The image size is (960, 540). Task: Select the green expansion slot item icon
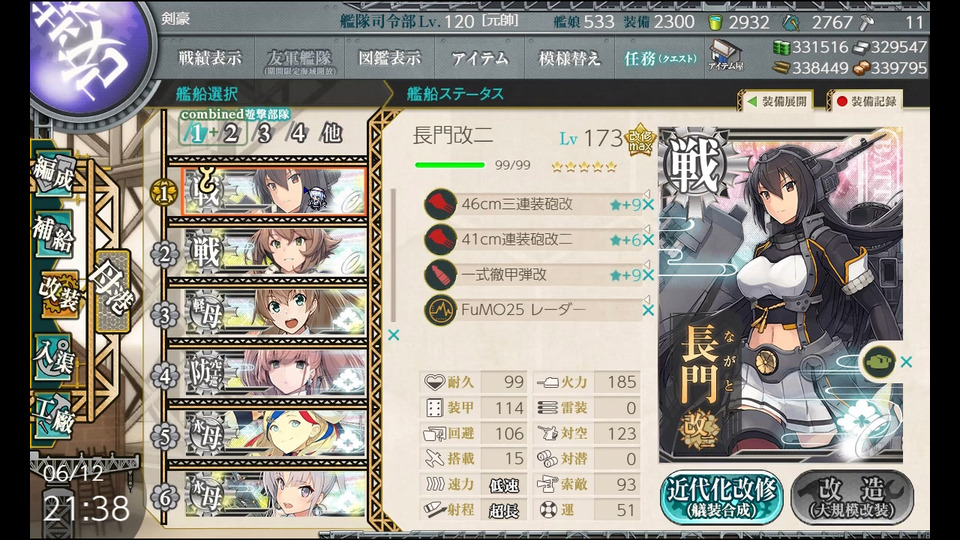tap(879, 361)
